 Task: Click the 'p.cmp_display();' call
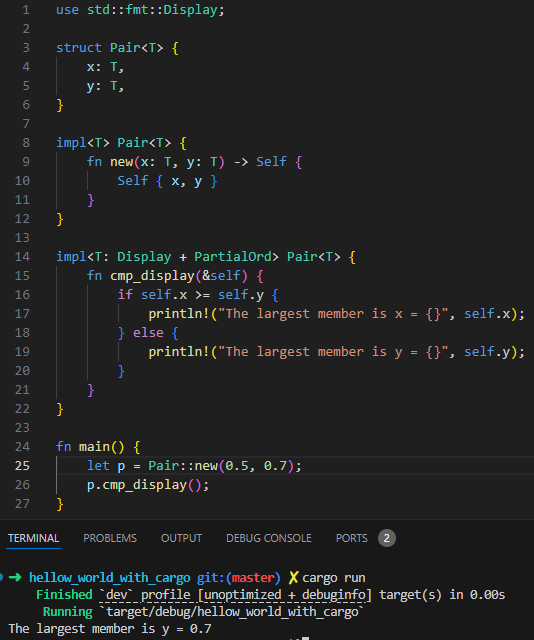[x=148, y=485]
